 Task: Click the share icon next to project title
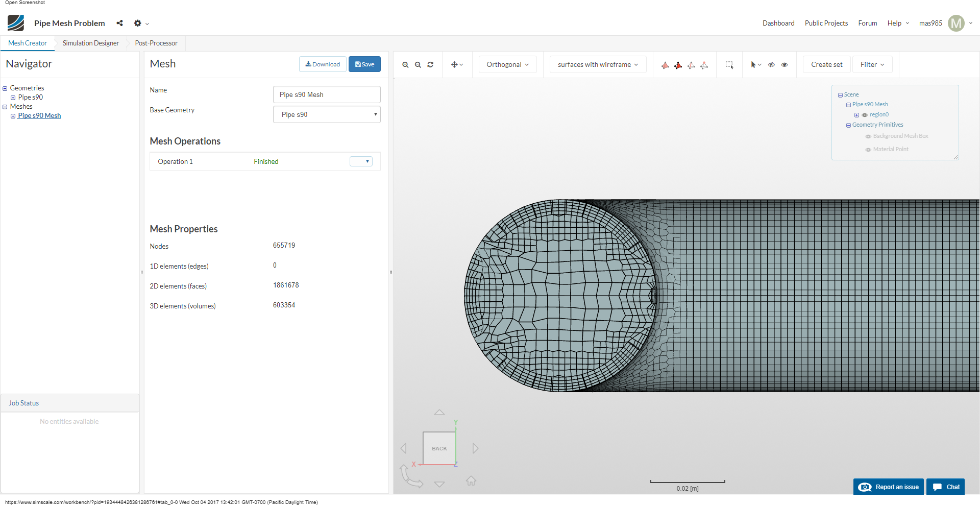pos(119,23)
